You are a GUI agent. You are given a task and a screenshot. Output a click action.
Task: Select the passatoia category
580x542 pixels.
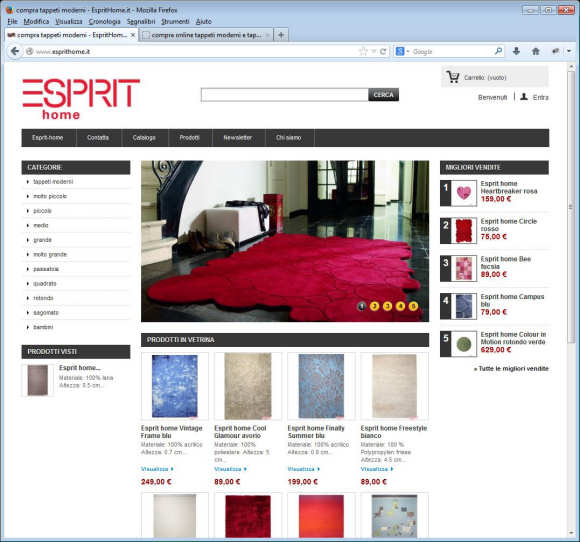[46, 269]
